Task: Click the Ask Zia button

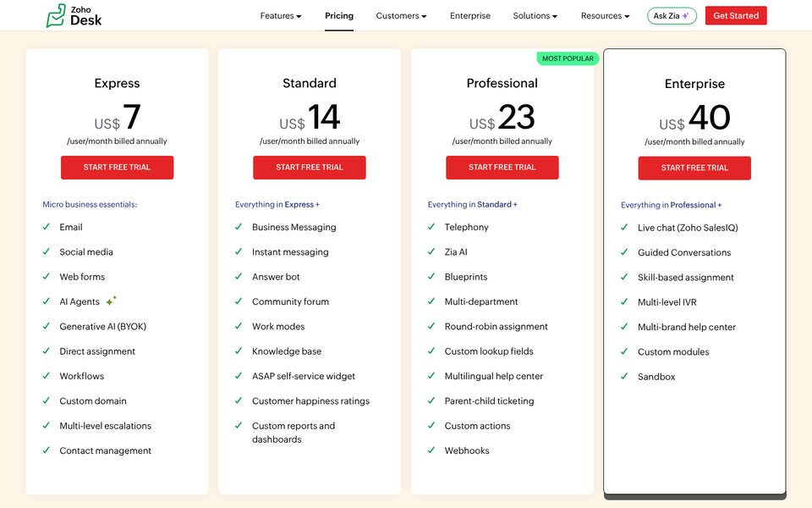Action: coord(672,15)
